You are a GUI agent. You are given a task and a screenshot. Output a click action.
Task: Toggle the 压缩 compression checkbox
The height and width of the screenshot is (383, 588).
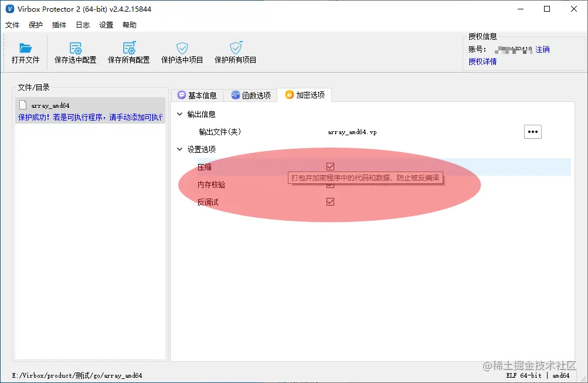[330, 166]
